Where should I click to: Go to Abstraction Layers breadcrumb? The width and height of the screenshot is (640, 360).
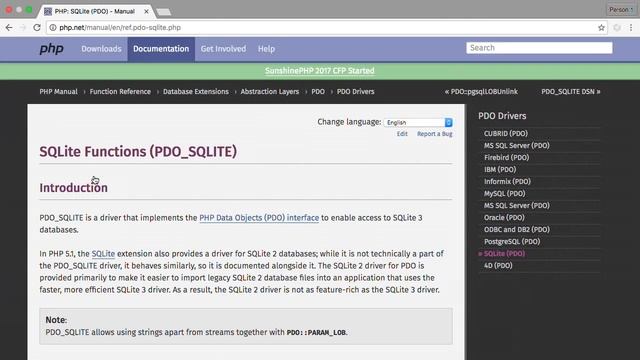270,91
